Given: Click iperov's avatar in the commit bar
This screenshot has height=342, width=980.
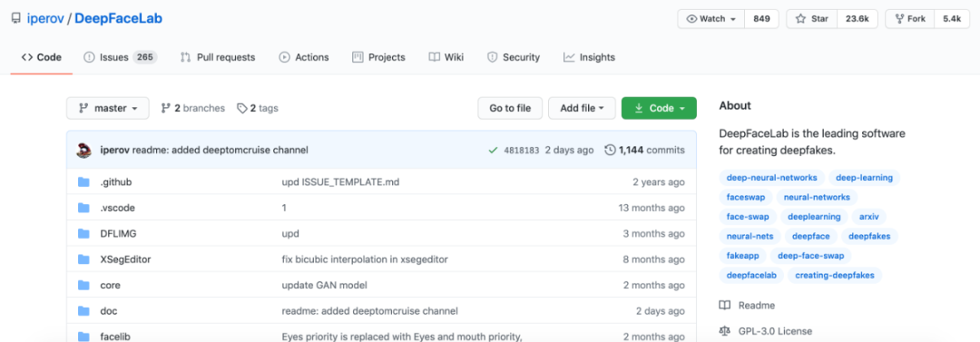Looking at the screenshot, I should point(84,150).
